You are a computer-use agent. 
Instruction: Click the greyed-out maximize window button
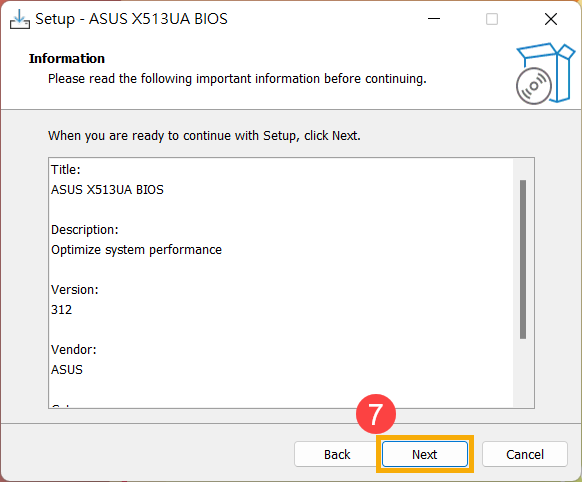tap(492, 19)
